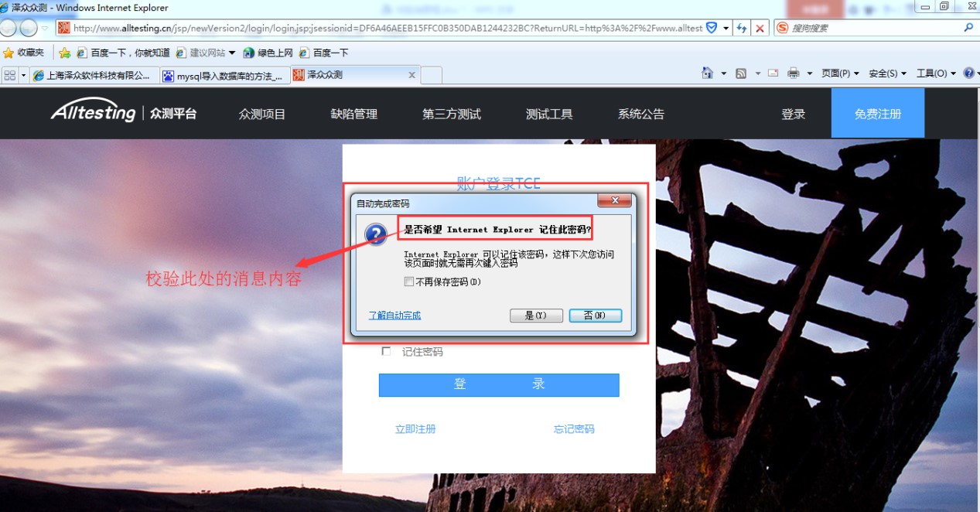Open the 安全(S) menu

pyautogui.click(x=887, y=73)
